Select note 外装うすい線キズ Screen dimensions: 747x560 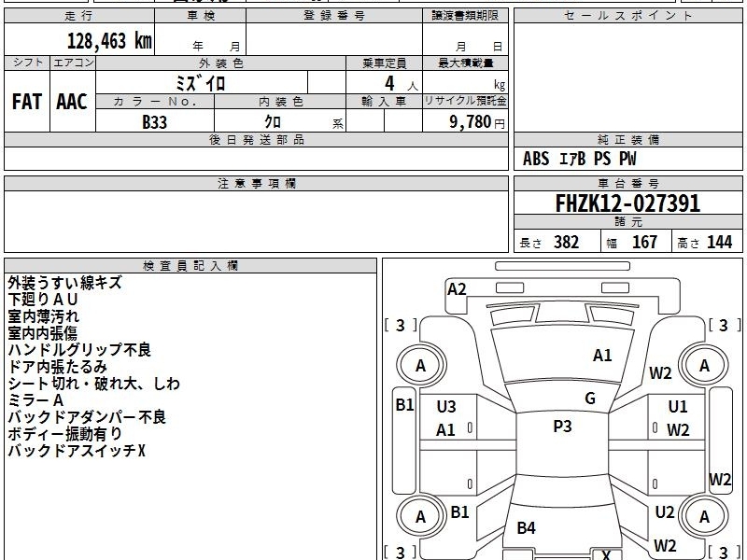click(x=64, y=283)
